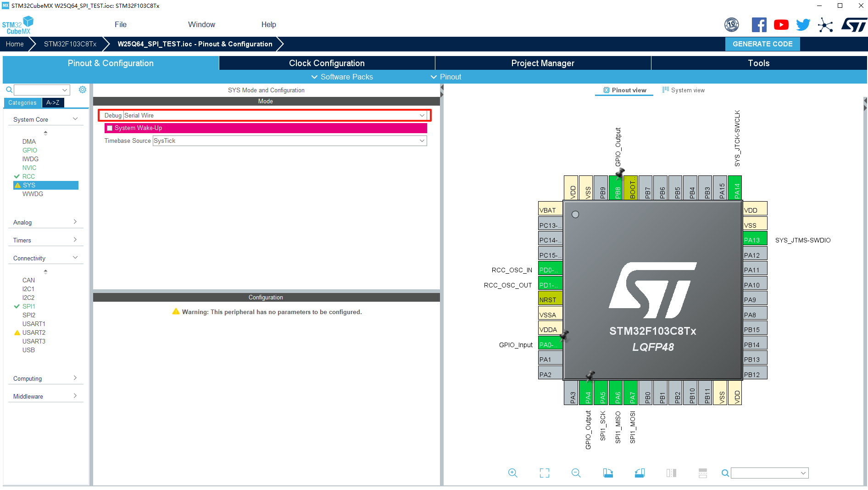
Task: Click the 10-year anniversary badge icon
Action: coord(732,24)
